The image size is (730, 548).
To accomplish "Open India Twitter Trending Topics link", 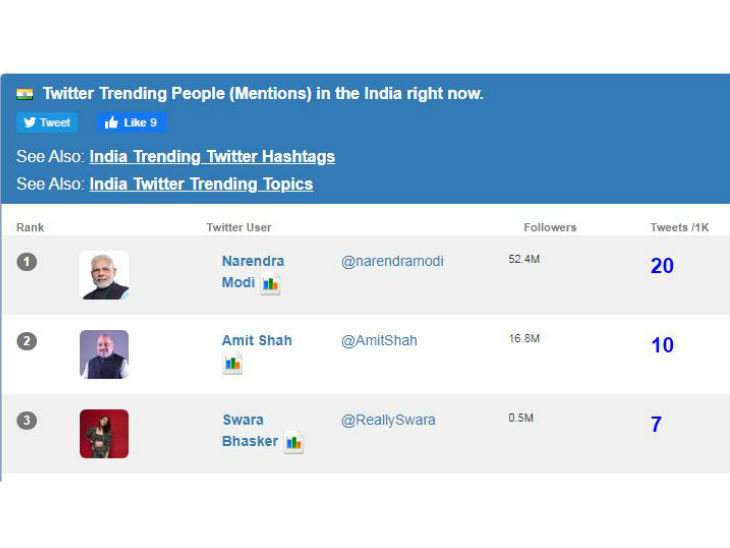I will (x=201, y=184).
